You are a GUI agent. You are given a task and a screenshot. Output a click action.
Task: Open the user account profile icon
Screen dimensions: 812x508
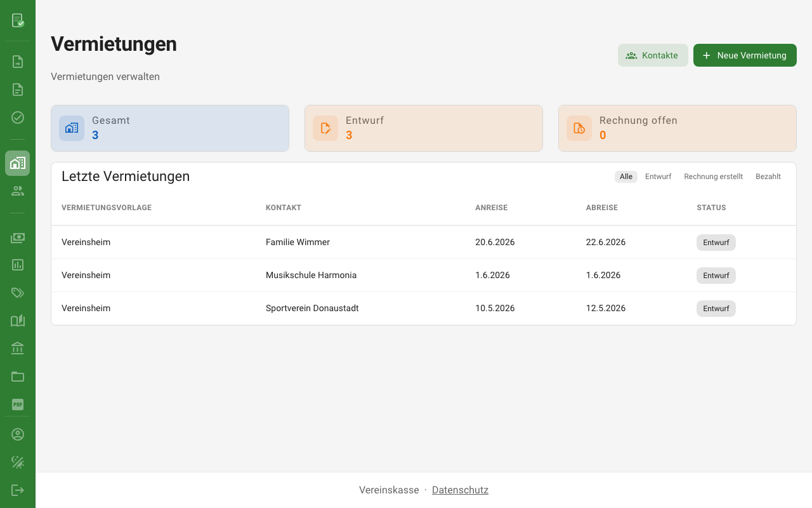(x=18, y=434)
